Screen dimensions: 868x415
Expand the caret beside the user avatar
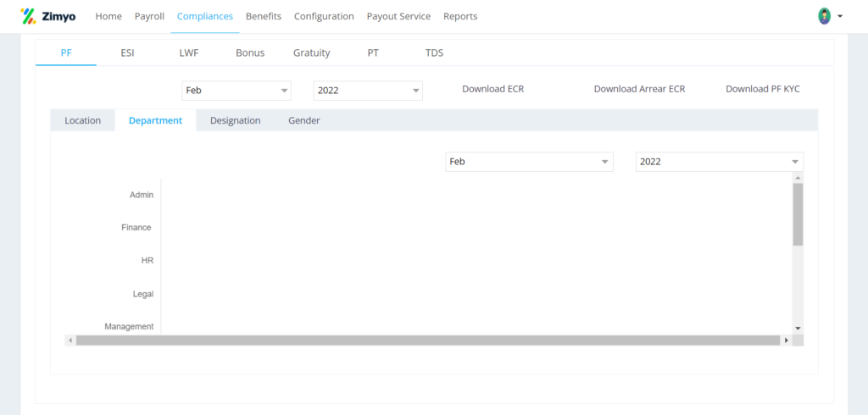click(x=840, y=16)
